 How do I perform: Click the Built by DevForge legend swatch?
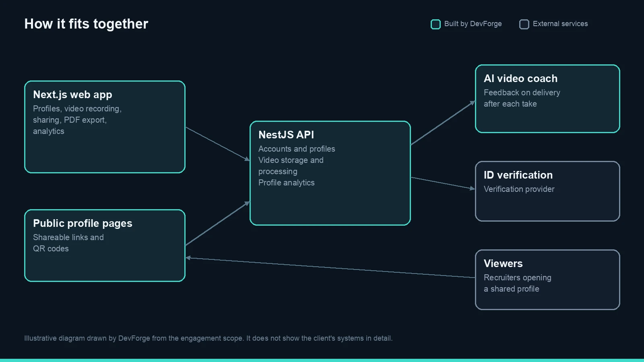(436, 24)
